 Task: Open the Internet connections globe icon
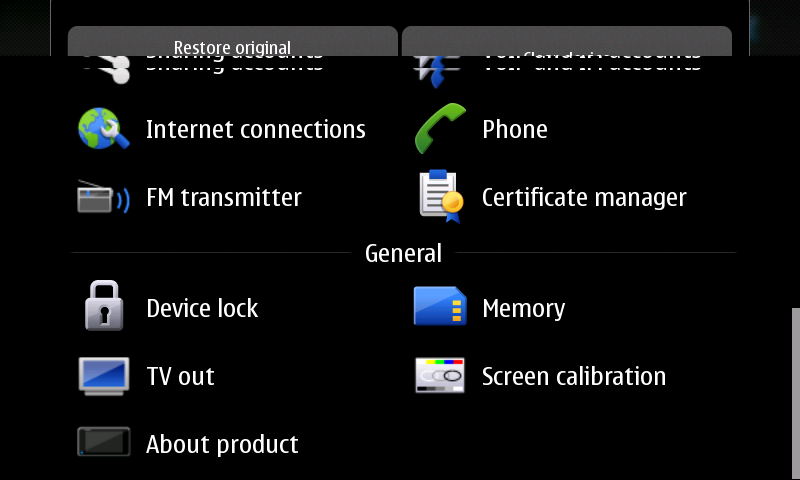tap(104, 129)
